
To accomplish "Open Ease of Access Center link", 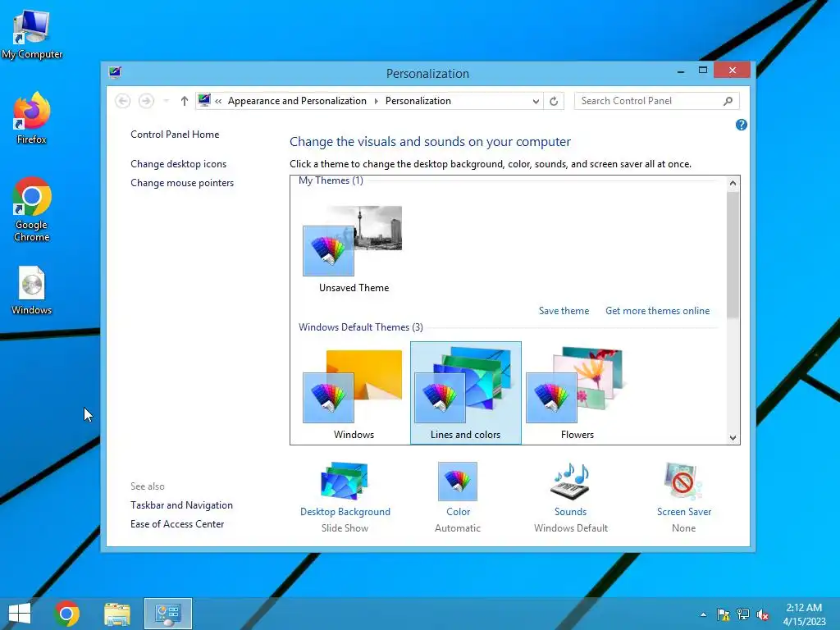I will coord(177,524).
